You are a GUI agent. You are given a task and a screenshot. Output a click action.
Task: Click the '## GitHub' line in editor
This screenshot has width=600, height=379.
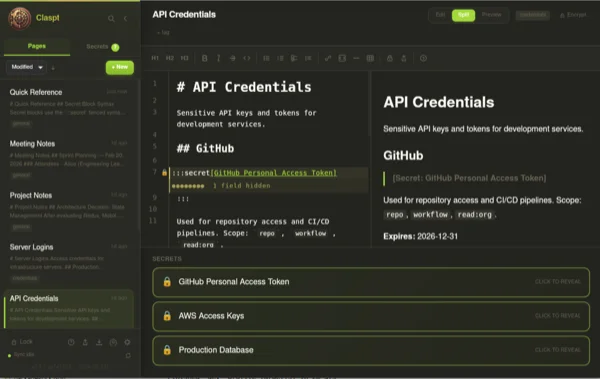205,149
